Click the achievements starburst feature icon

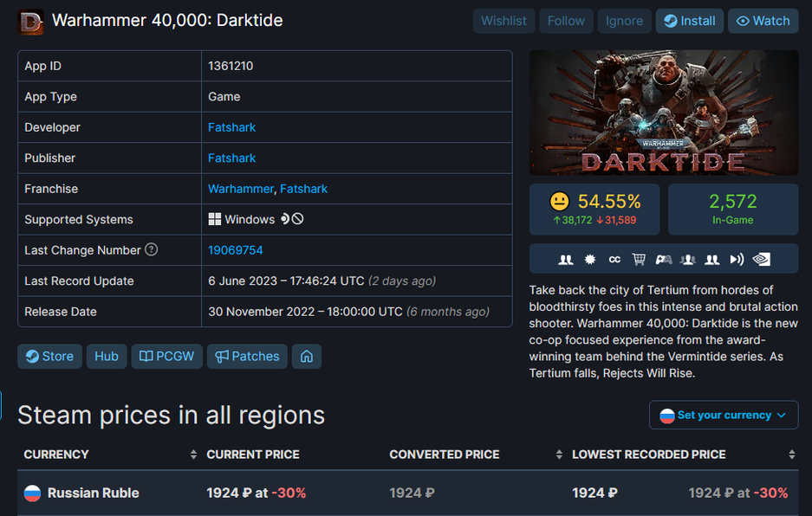(590, 260)
